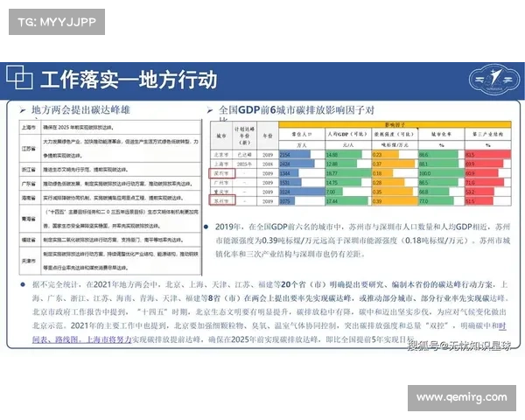Click the paragraph beginning 据不完全统计
Viewport: 525px width, 420px height.
[269, 311]
